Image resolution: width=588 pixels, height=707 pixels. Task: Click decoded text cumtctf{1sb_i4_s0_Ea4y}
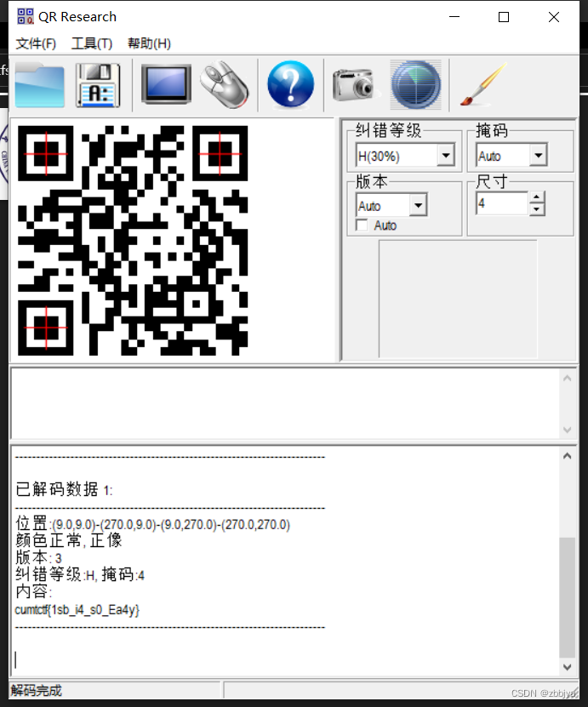coord(77,610)
